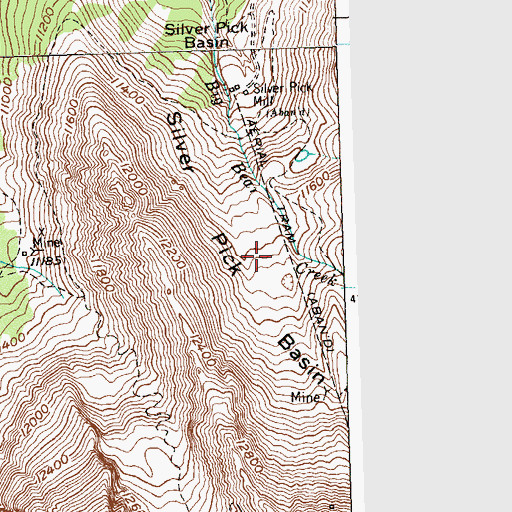Image resolution: width=512 pixels, height=512 pixels.
Task: Click the '11185' elevation label
Action: 46,260
